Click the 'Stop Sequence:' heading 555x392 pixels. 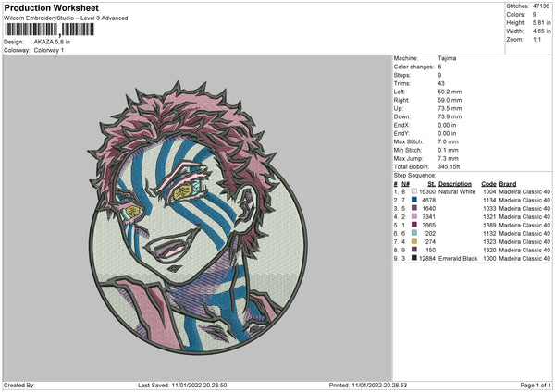point(414,175)
